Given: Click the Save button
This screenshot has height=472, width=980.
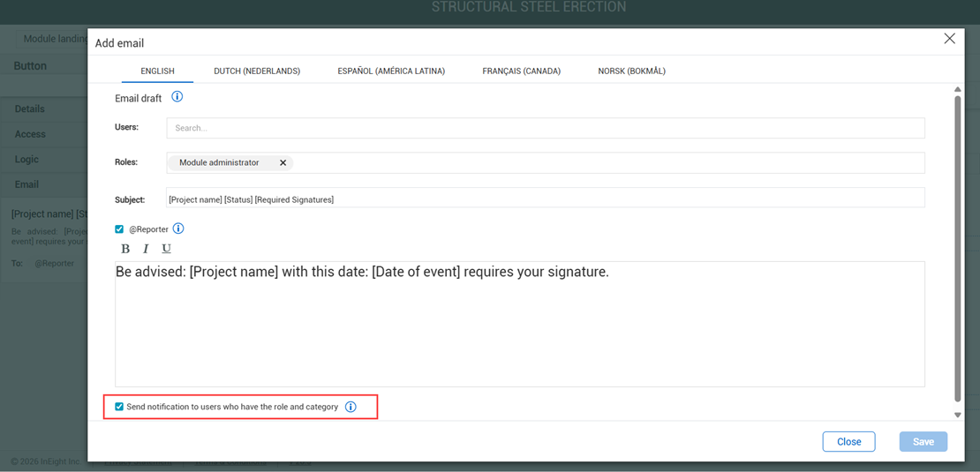Looking at the screenshot, I should 923,441.
